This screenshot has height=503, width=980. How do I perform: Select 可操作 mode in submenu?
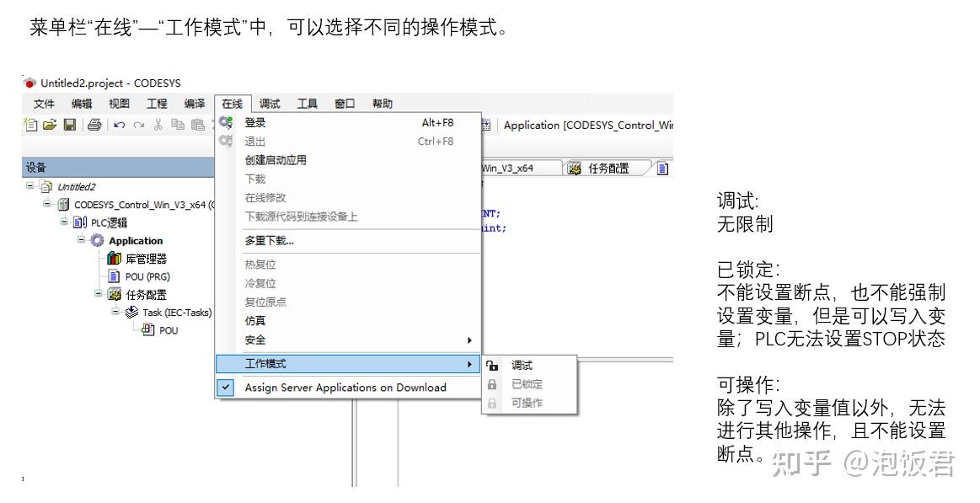529,403
